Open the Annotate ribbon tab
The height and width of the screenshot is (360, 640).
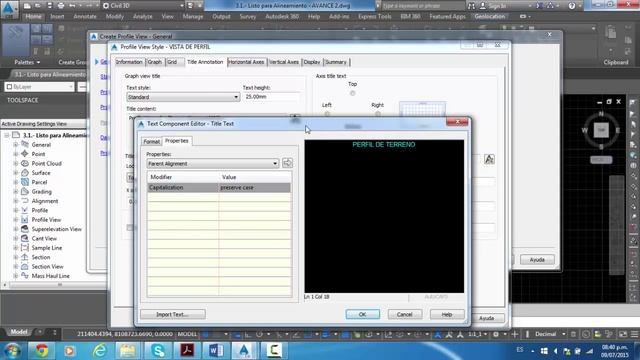click(85, 17)
